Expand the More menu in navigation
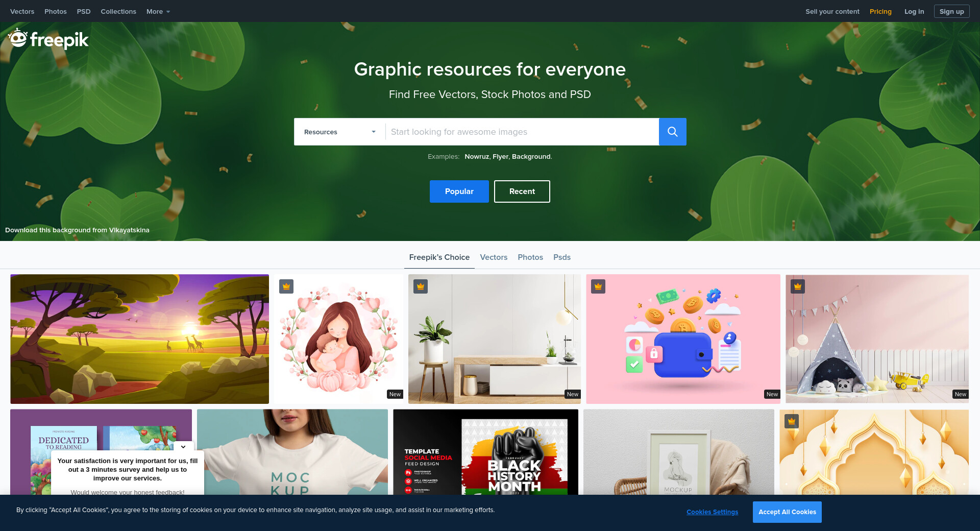Screen dimensions: 980x531 (158, 11)
